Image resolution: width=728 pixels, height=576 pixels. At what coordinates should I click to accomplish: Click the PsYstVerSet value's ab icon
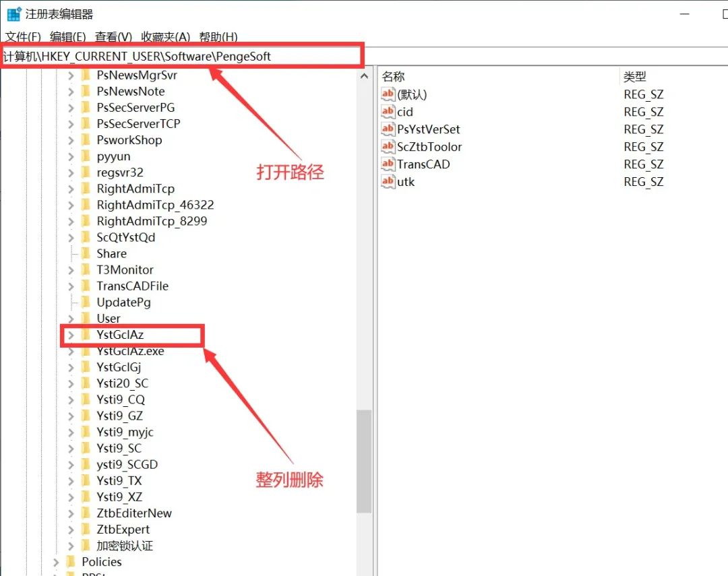[388, 129]
